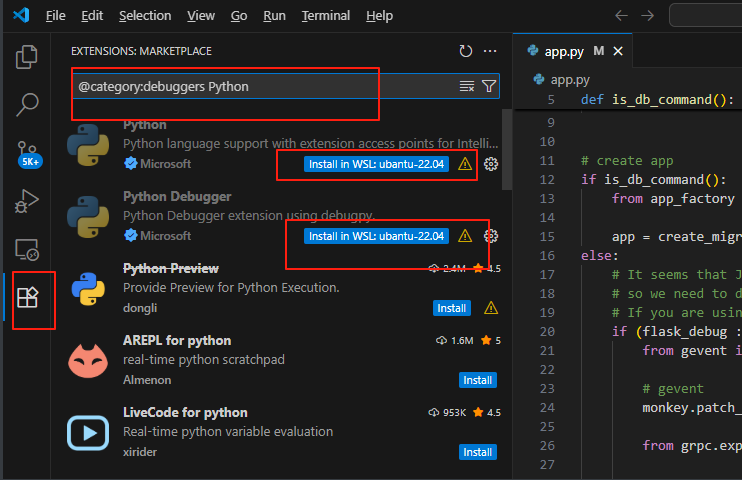Click the 953K download count of LiveCode

447,412
